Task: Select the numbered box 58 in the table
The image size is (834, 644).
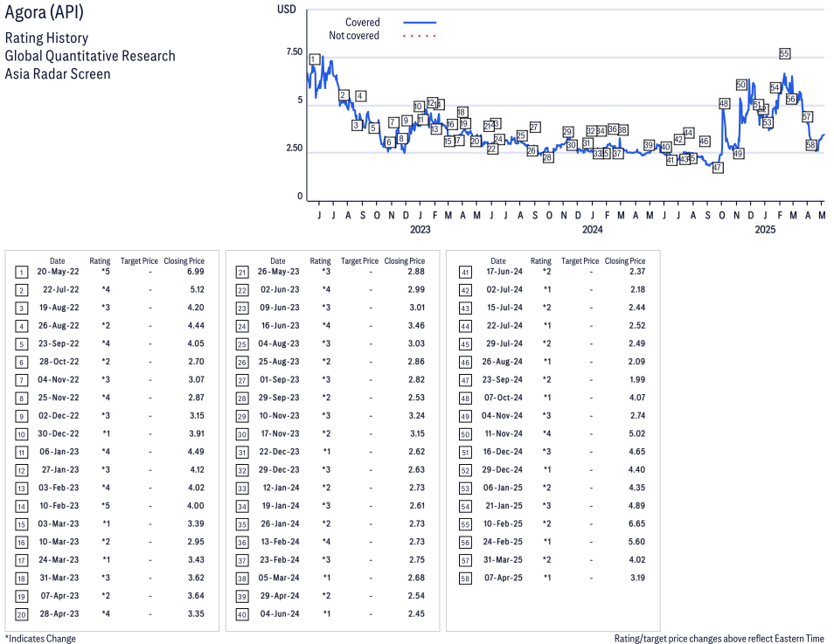Action: coord(465,578)
